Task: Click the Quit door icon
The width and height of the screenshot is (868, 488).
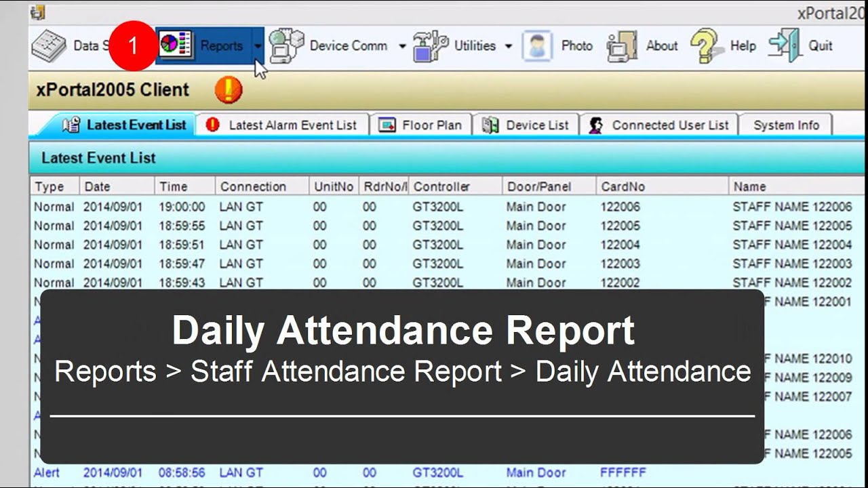Action: (785, 45)
